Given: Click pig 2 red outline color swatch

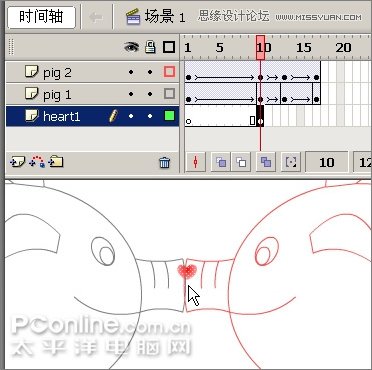Looking at the screenshot, I should point(169,72).
